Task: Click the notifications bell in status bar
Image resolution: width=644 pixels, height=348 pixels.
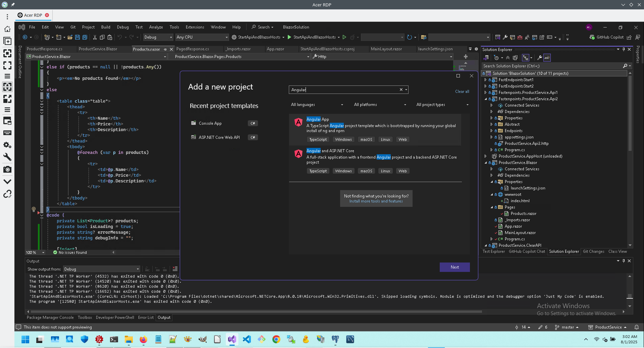Action: pyautogui.click(x=636, y=327)
